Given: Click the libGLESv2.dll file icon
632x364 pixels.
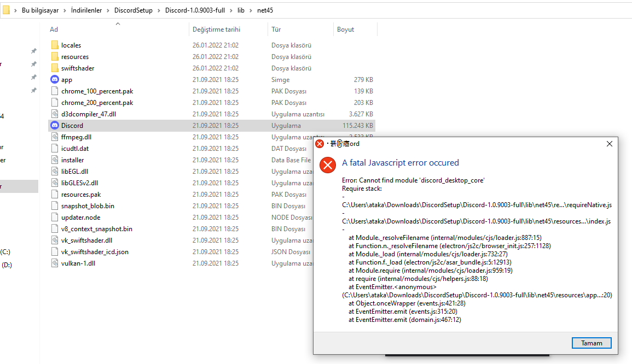Looking at the screenshot, I should (55, 183).
